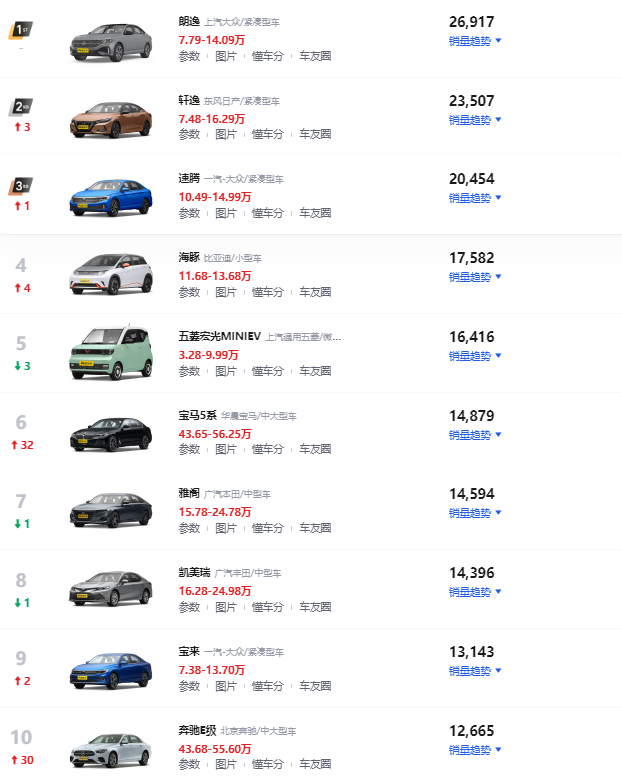The image size is (622, 780).
Task: Open the 朗逸 car thumbnail
Action: [x=109, y=41]
